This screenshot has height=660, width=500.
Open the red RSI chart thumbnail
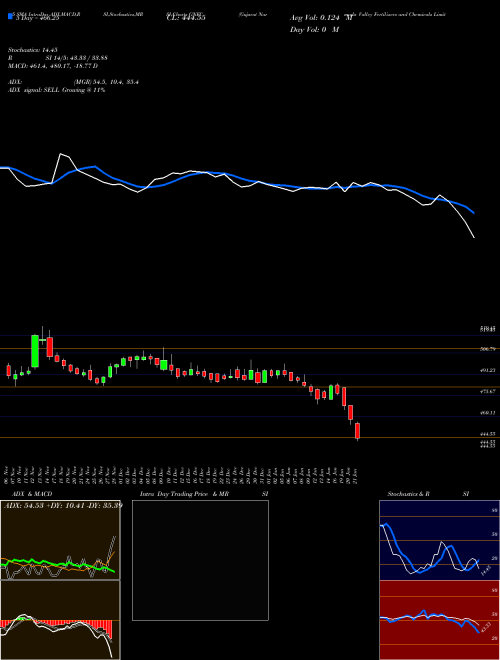439,620
